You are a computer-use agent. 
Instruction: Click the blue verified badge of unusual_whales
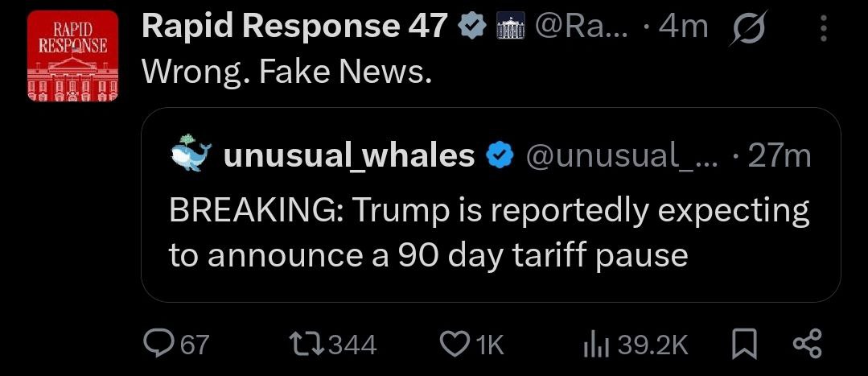[500, 156]
